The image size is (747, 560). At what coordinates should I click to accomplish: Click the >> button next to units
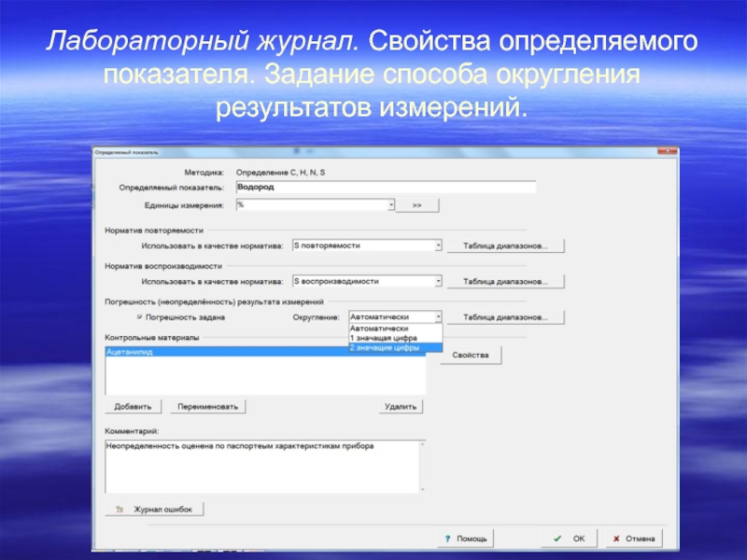pos(417,204)
